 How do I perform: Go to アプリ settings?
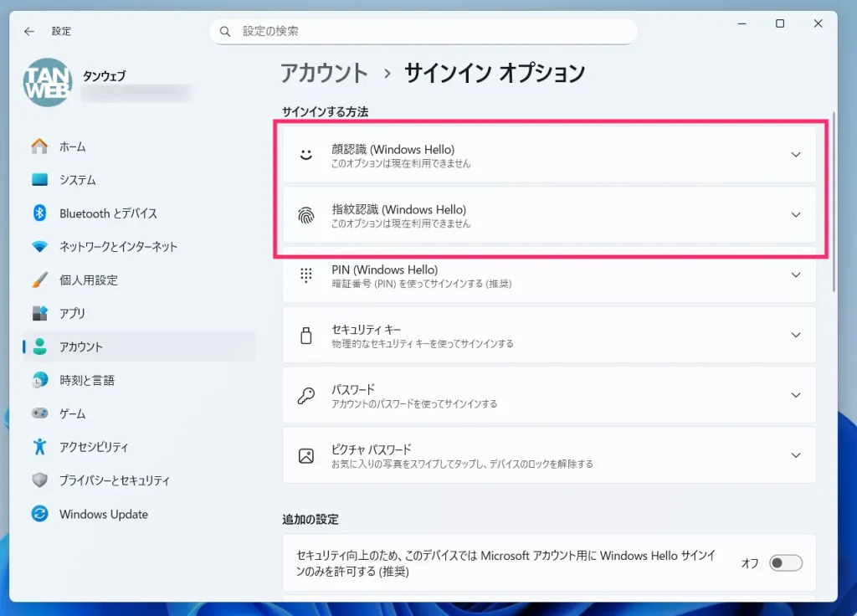[x=140, y=313]
